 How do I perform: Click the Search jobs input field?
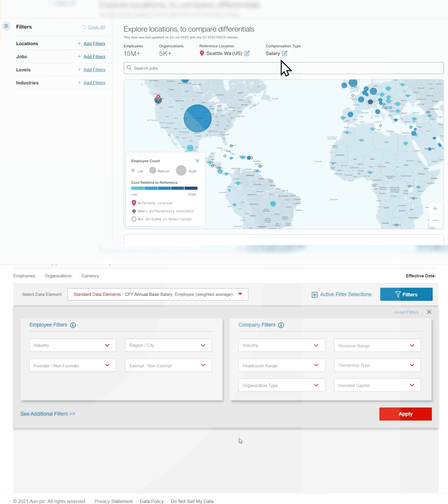pyautogui.click(x=283, y=68)
